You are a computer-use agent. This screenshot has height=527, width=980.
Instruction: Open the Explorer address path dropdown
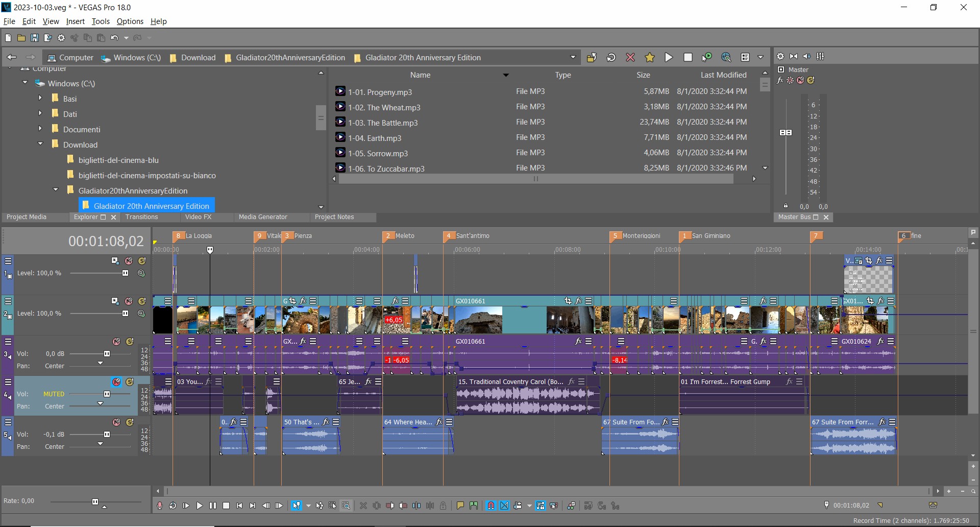coord(573,57)
